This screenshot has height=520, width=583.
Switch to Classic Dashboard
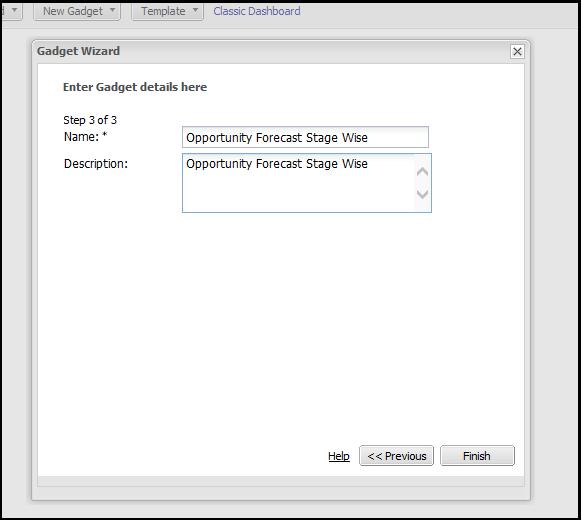point(257,11)
